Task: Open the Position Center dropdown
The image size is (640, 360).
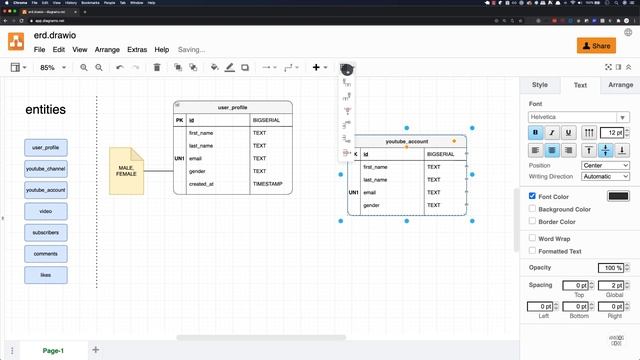Action: [x=605, y=165]
